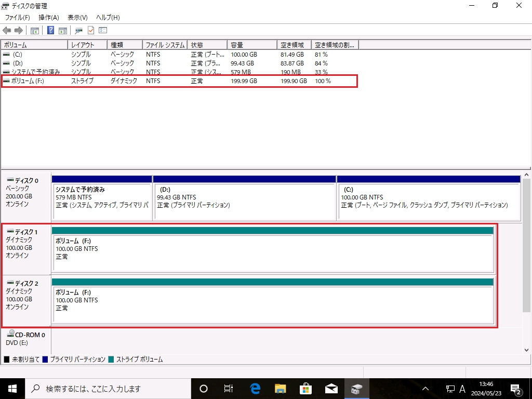Open Mail app from taskbar
Screen dimensions: 532x399
[x=331, y=389]
